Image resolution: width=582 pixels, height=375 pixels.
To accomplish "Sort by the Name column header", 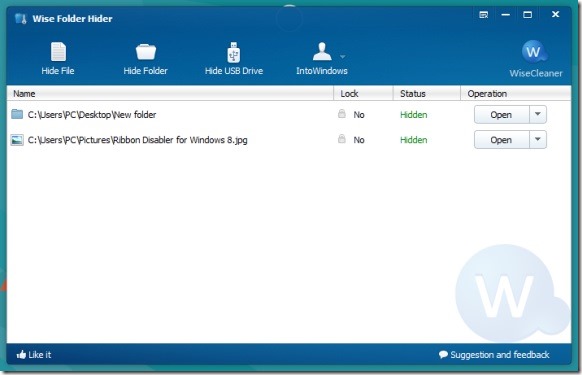I will 170,94.
